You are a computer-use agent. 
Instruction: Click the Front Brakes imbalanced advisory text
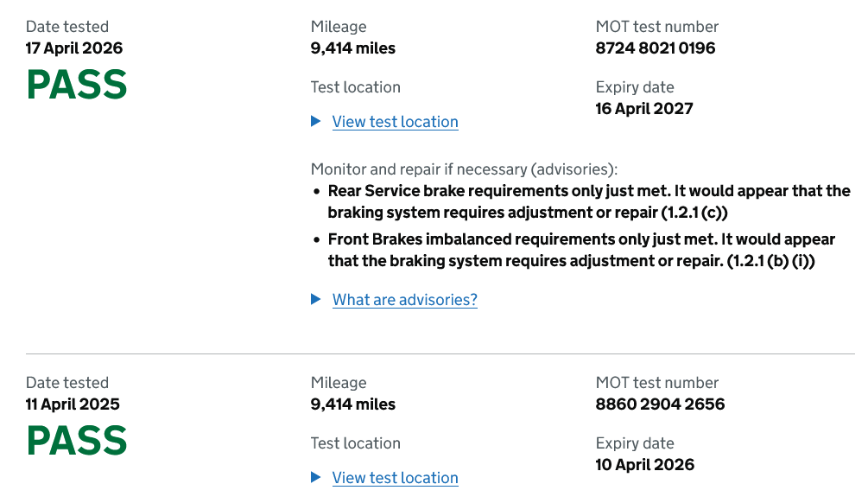tap(581, 249)
